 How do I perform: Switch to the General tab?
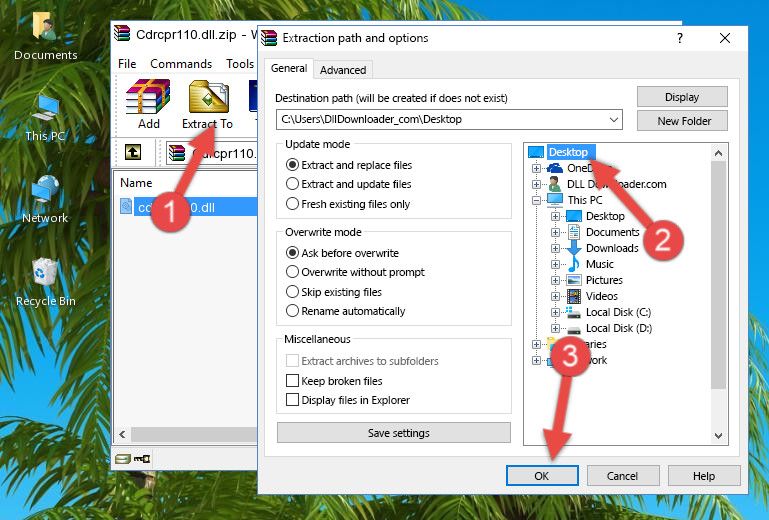pyautogui.click(x=289, y=68)
